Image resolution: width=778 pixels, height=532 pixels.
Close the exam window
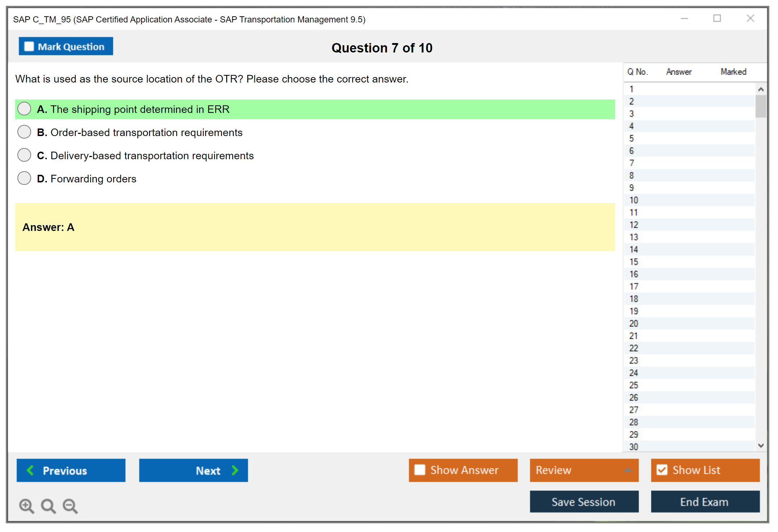coord(750,18)
